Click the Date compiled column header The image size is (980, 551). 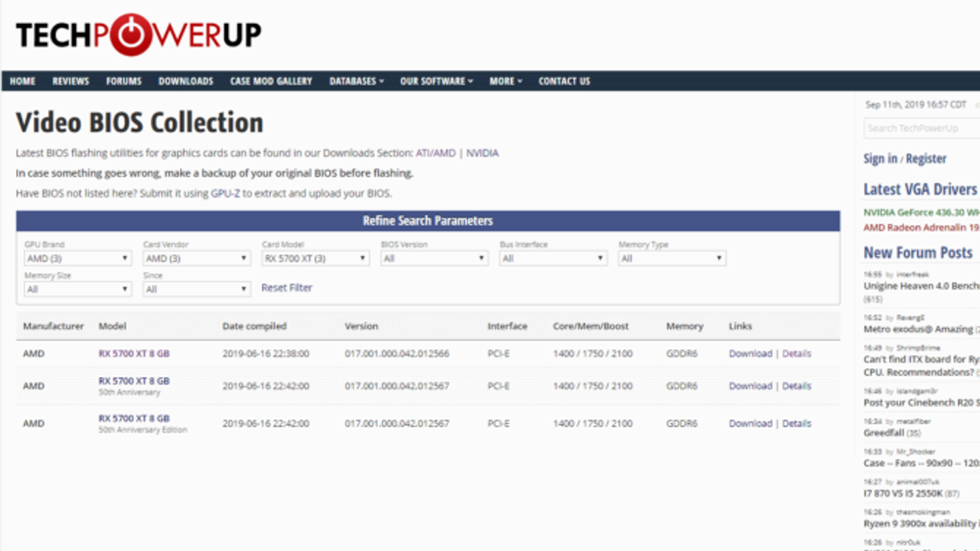pos(254,326)
